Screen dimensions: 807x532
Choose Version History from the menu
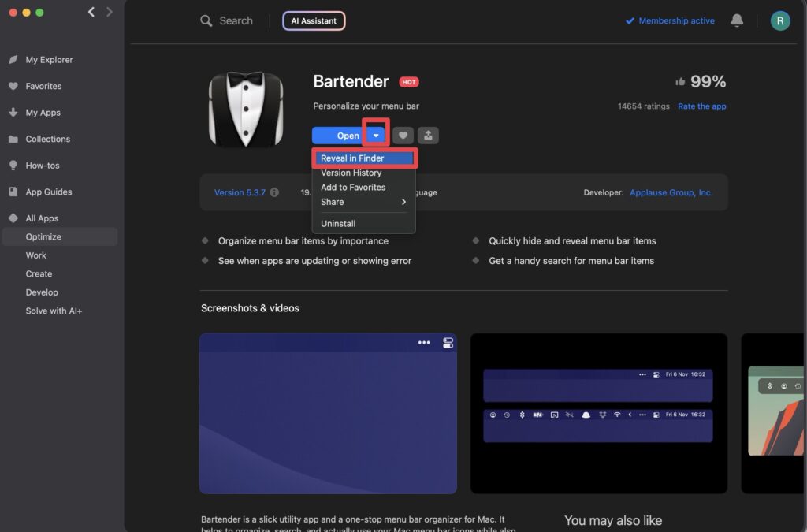coord(363,173)
